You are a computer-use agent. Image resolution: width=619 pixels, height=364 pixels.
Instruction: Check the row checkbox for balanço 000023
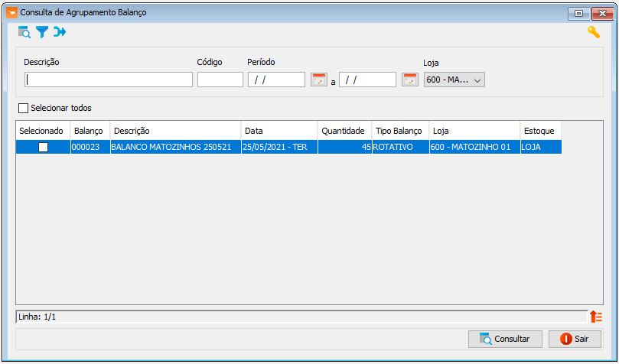pos(43,147)
